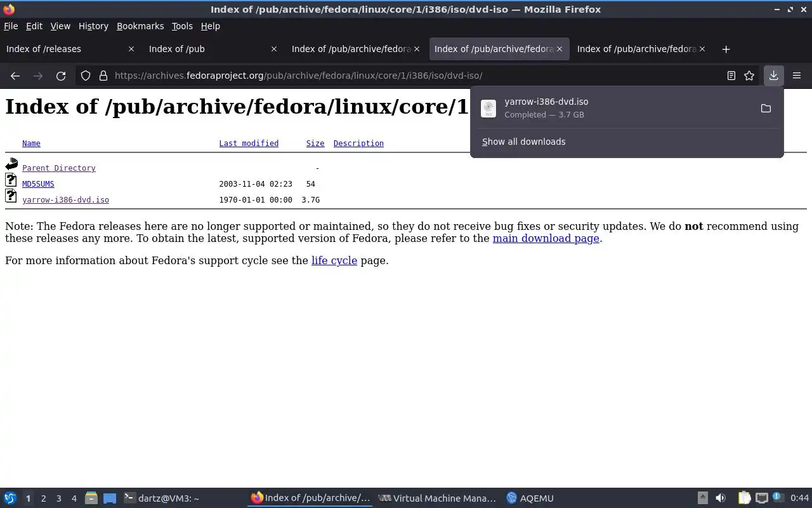
Task: Open the life cycle link
Action: pos(334,260)
